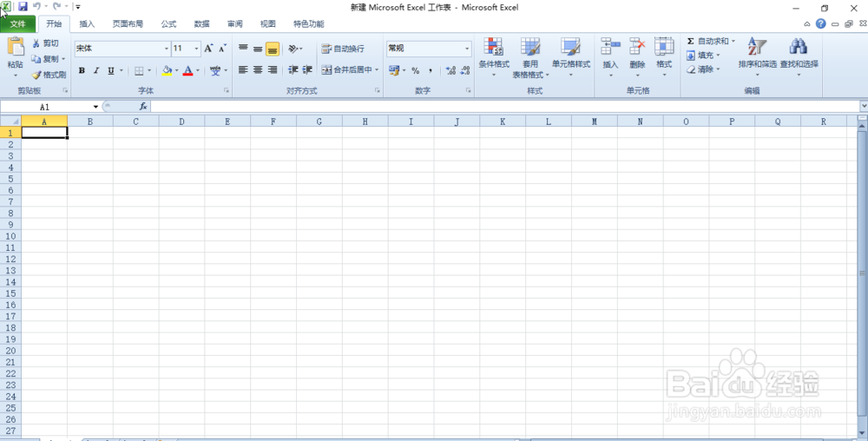
Task: Save workbook via quick access toolbar
Action: (23, 7)
